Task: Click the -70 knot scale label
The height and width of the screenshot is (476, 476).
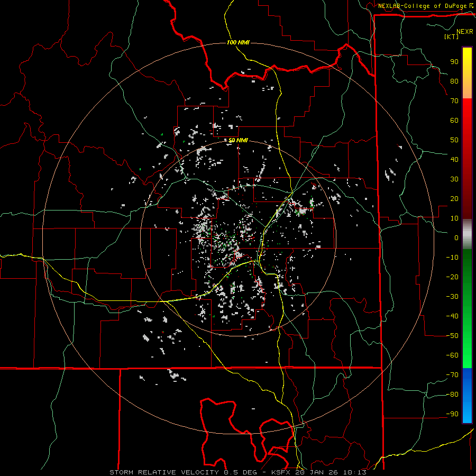Action: point(452,375)
